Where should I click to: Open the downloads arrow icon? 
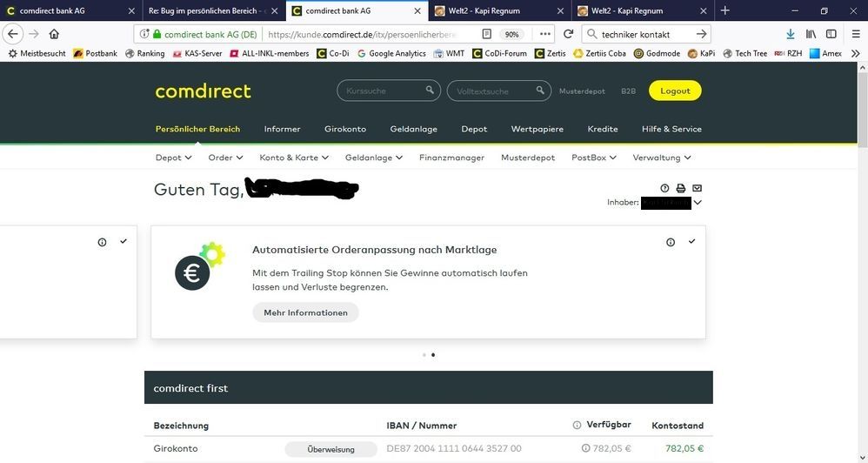click(791, 34)
